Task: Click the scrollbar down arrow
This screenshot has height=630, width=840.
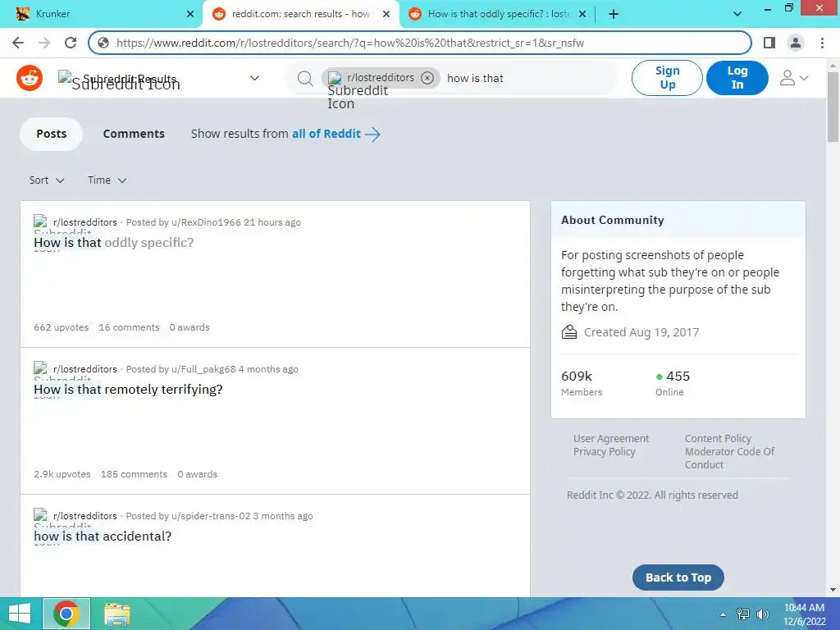Action: 833,590
